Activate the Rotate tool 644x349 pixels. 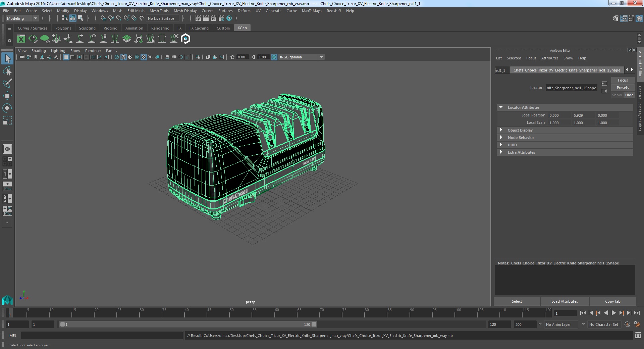7,108
